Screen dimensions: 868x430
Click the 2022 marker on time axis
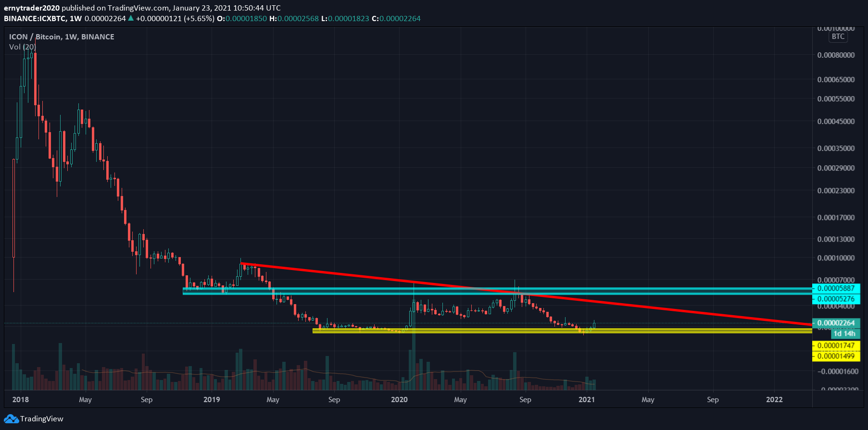tap(774, 400)
